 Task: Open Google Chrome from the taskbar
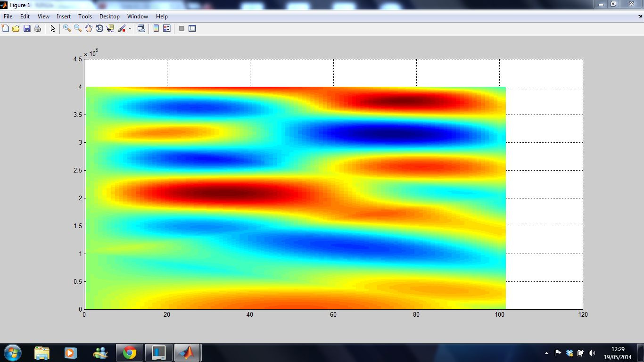click(130, 352)
